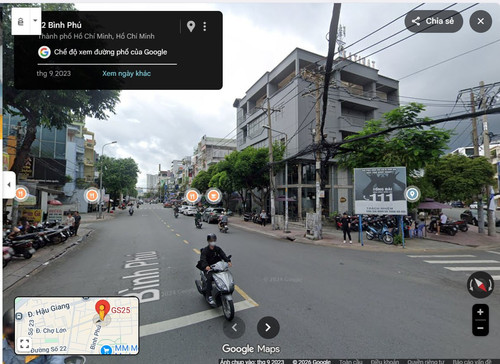Select the thg 9 2023 capture date text
This screenshot has height=364, width=500.
[x=54, y=73]
